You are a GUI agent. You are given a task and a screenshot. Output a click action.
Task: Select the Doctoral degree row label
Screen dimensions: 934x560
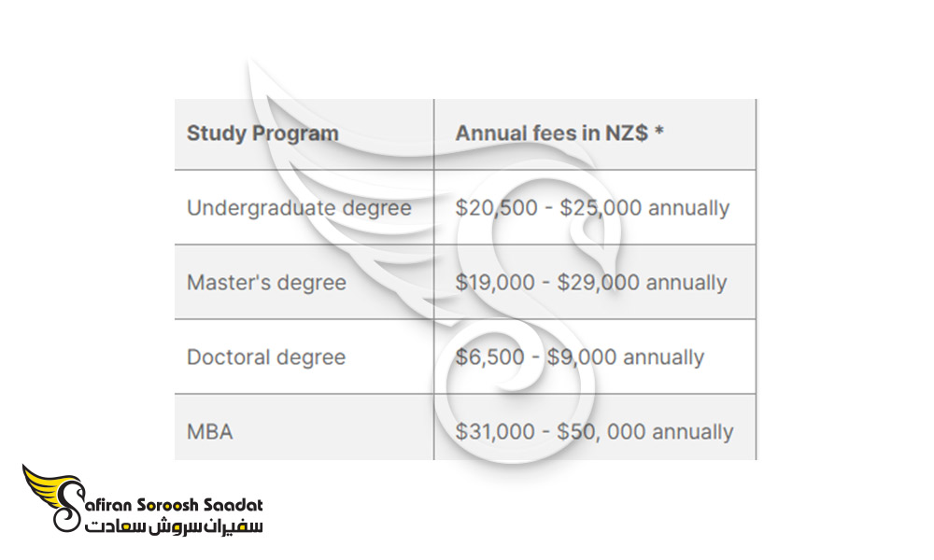(x=266, y=357)
